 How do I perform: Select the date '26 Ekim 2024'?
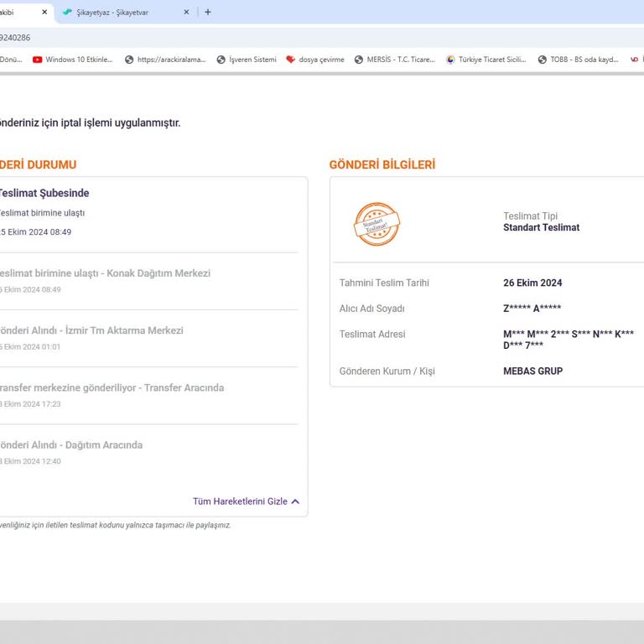tap(532, 283)
